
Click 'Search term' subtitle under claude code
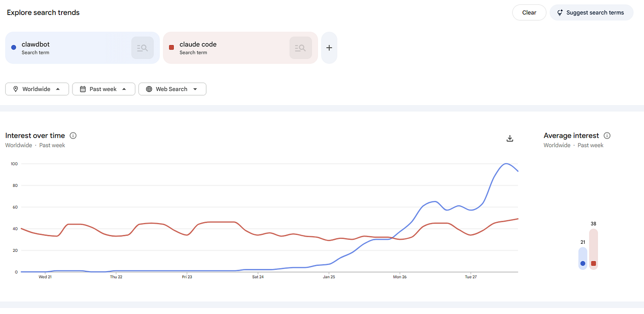coord(193,53)
